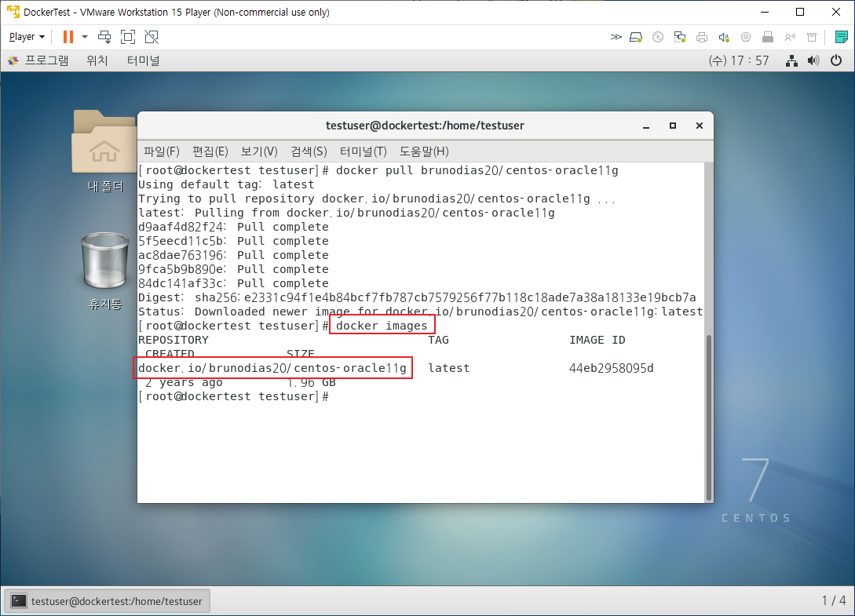
Task: Click the sha256 digest line
Action: 417,297
